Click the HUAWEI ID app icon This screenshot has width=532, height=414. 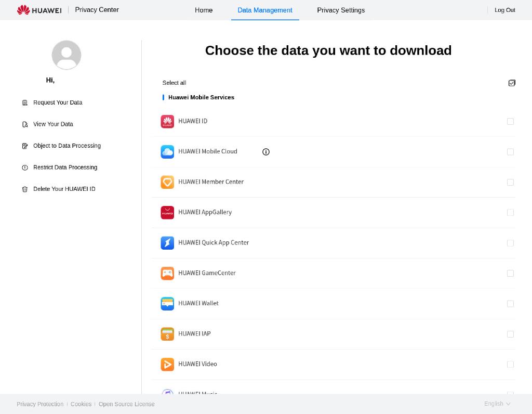[167, 121]
